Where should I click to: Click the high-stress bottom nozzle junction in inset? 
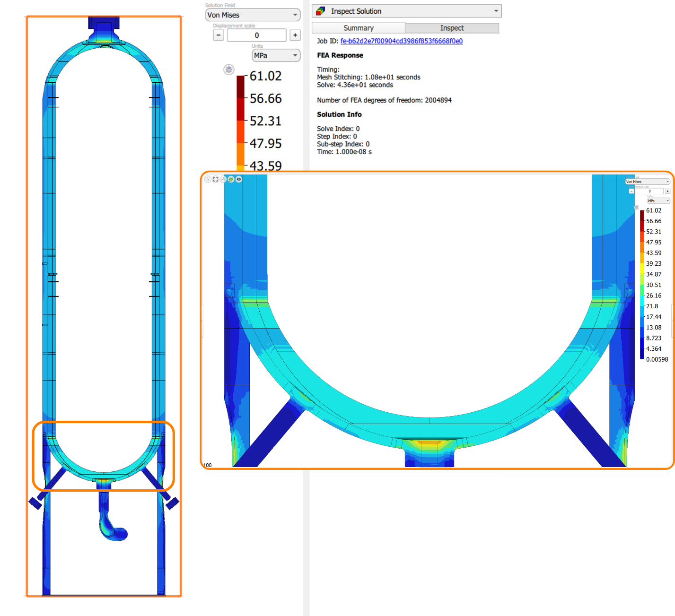pyautogui.click(x=430, y=446)
